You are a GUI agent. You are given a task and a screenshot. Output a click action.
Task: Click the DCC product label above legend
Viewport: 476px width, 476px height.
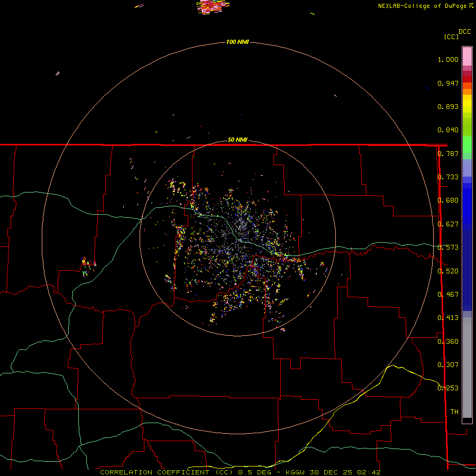[x=464, y=32]
